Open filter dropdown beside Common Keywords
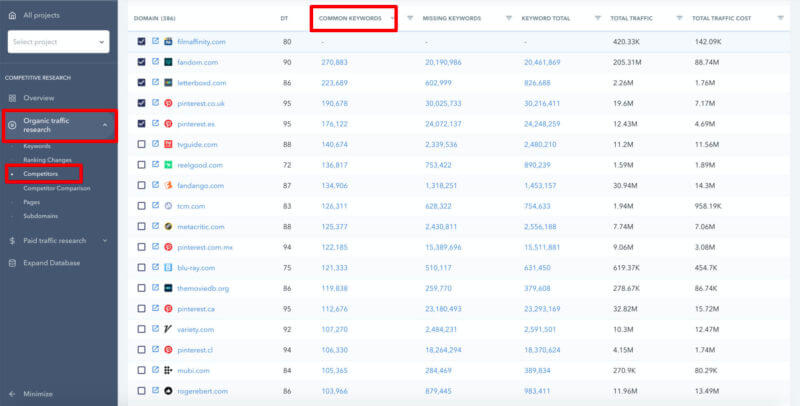The width and height of the screenshot is (800, 406). pos(410,18)
